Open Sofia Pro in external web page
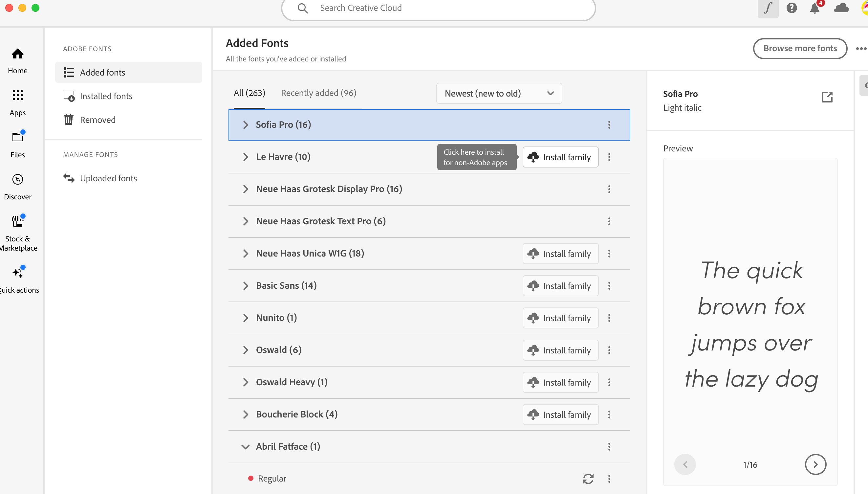 pos(827,97)
